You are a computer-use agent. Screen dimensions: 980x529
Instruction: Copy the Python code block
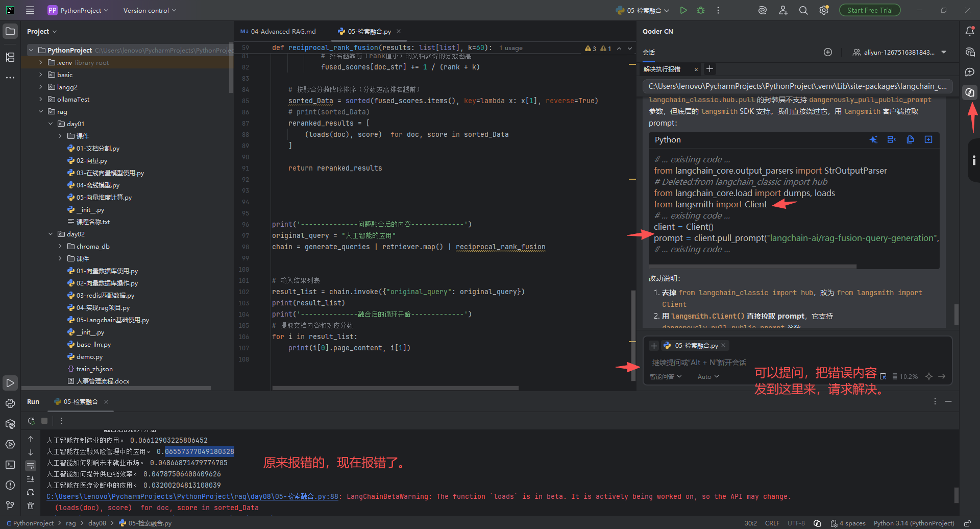[910, 139]
